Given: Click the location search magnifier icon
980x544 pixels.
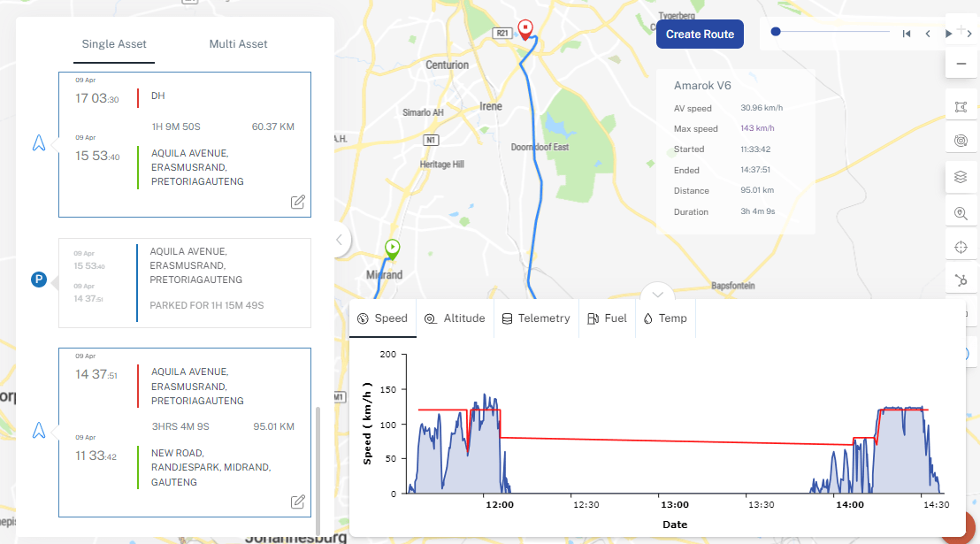Looking at the screenshot, I should tap(961, 212).
